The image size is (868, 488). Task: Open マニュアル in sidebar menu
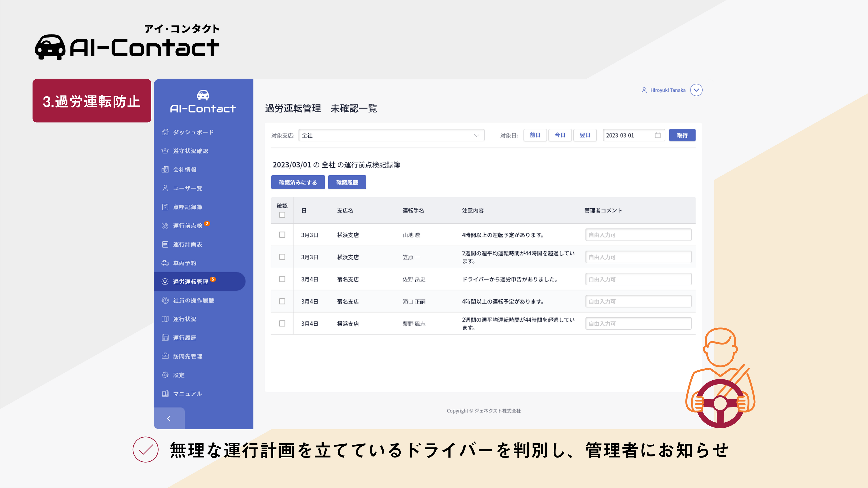[x=187, y=393]
